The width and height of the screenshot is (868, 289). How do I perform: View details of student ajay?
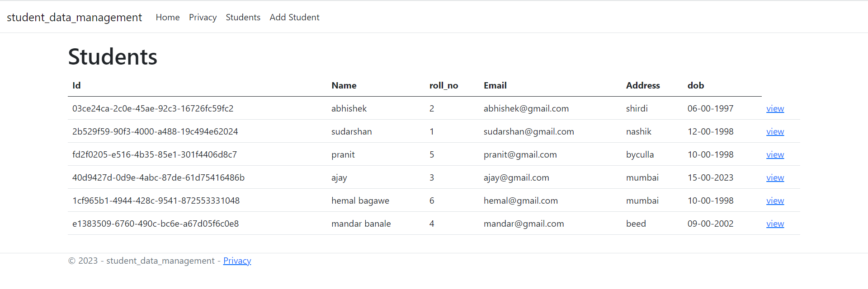tap(775, 177)
